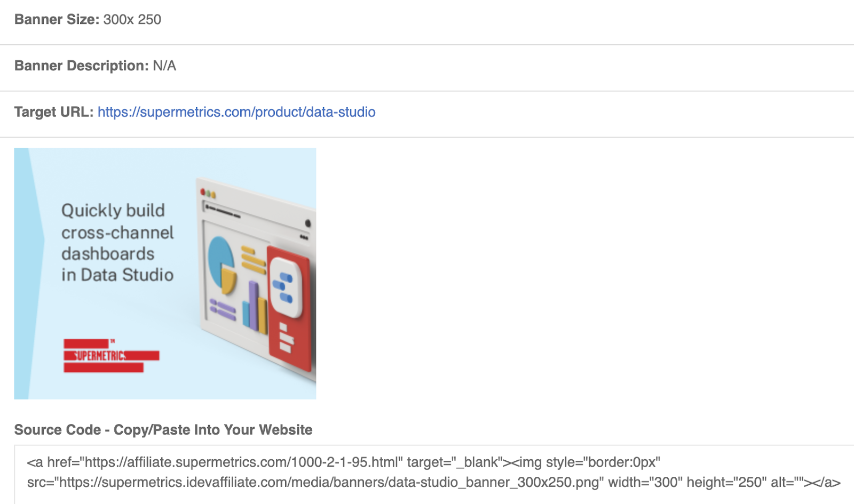Click inside the banner source code box
This screenshot has height=504, width=854.
(x=434, y=475)
